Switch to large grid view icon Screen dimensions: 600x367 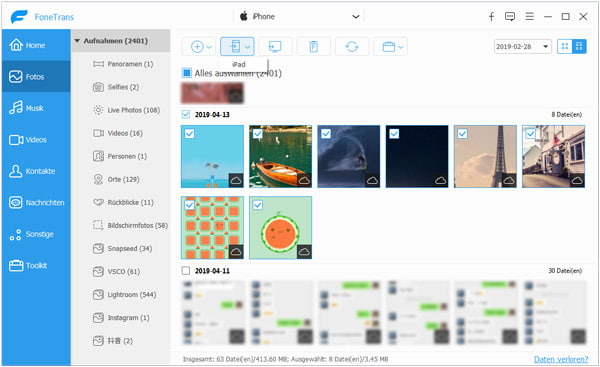tap(564, 47)
